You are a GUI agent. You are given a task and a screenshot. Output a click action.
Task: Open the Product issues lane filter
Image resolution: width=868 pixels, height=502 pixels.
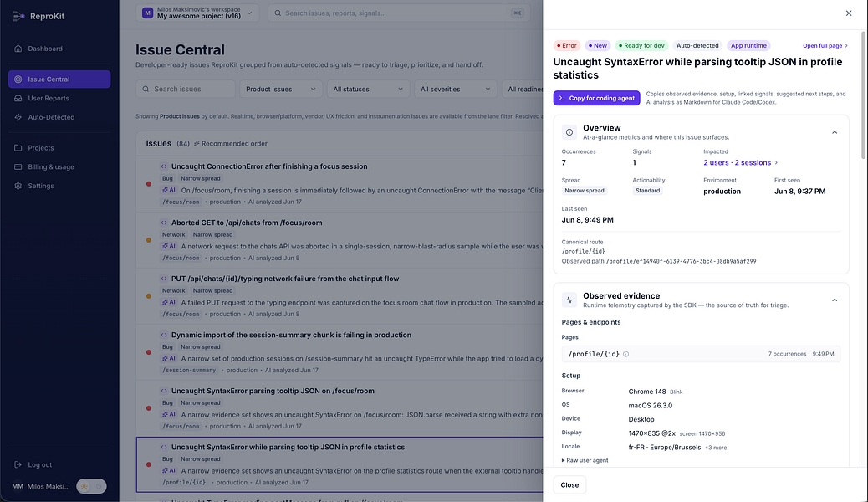[281, 90]
